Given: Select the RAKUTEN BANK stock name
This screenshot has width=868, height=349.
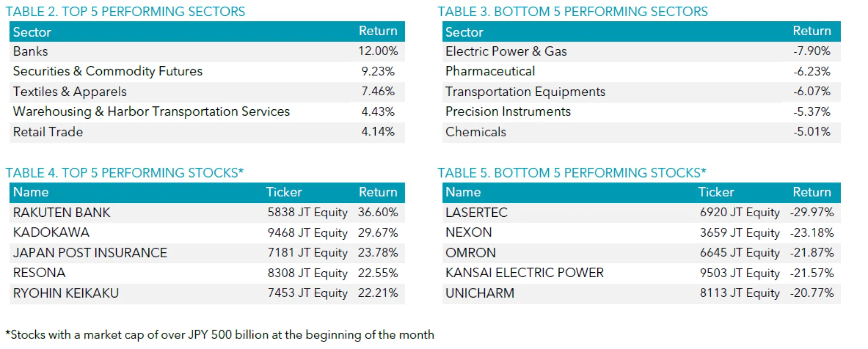Looking at the screenshot, I should coord(61,213).
